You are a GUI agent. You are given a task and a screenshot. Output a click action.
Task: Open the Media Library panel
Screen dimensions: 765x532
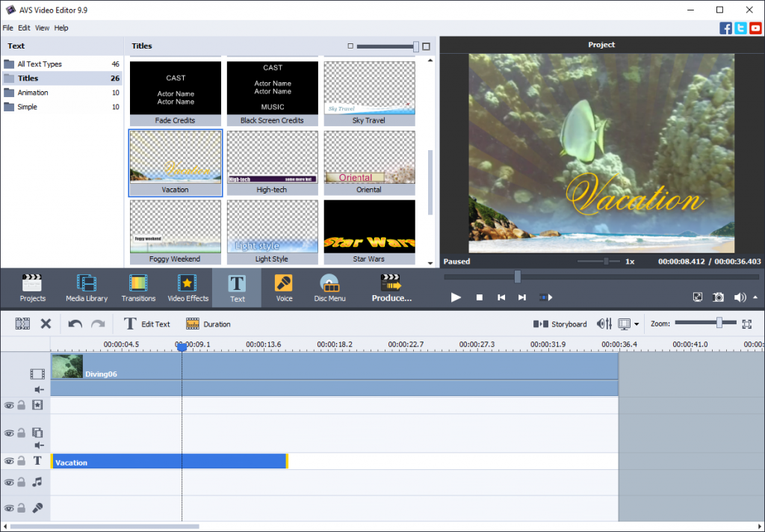pyautogui.click(x=87, y=288)
